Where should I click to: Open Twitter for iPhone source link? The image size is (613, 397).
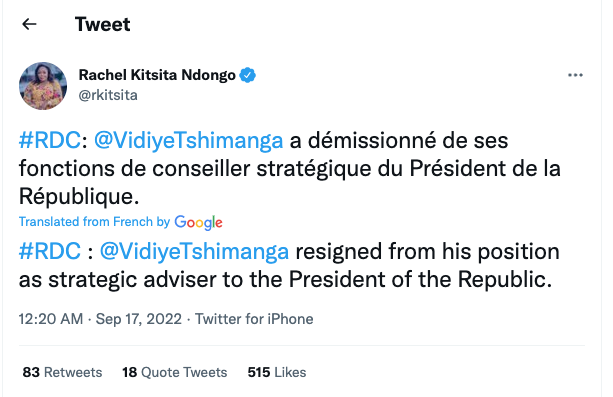point(254,319)
